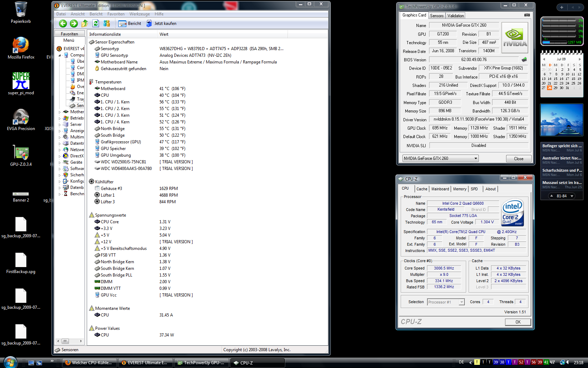Switch to the Favoriten tab in EVEREST sidebar

point(69,34)
